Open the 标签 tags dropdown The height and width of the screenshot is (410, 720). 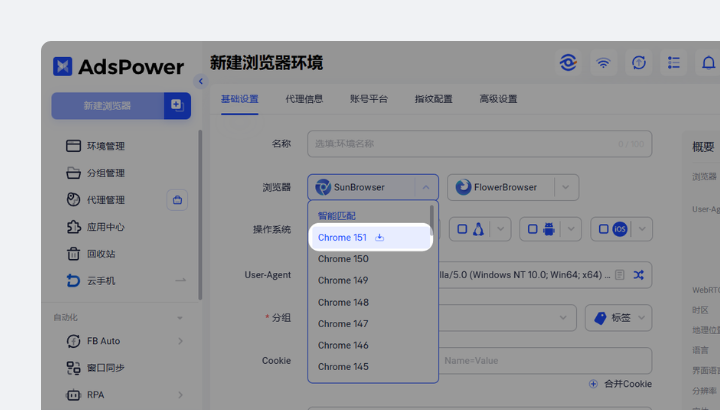619,318
